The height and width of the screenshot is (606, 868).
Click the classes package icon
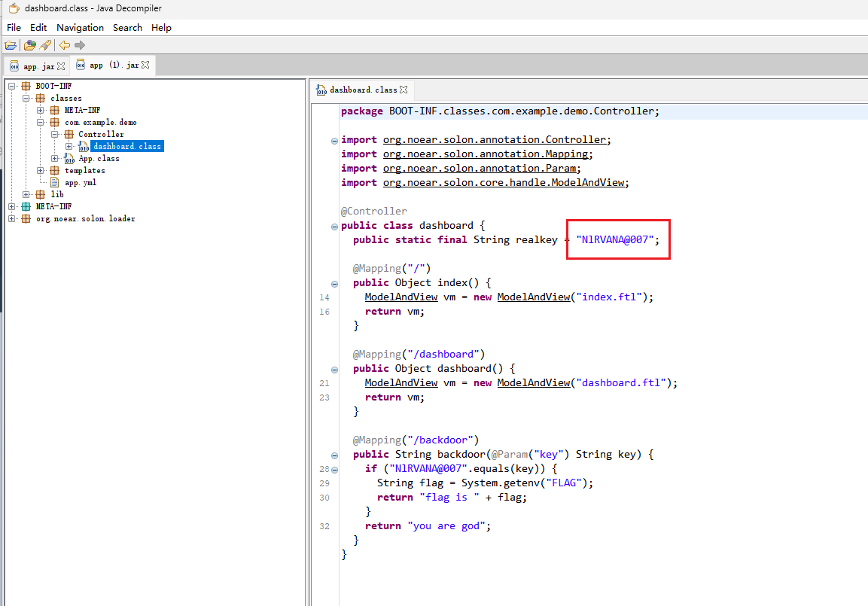tap(41, 98)
